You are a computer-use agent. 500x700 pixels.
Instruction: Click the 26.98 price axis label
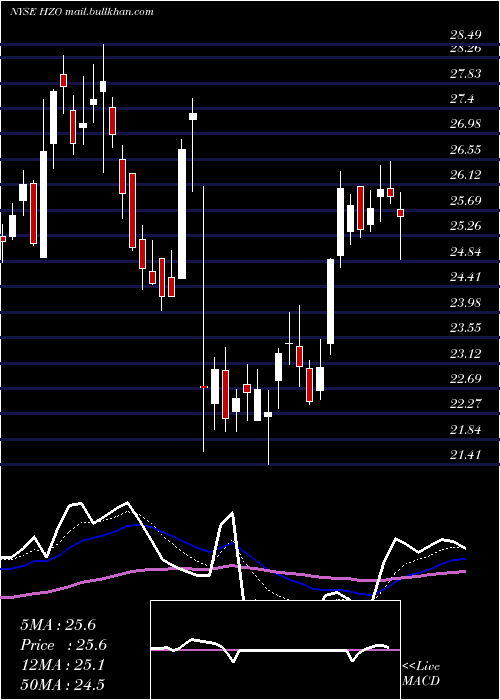[x=466, y=124]
